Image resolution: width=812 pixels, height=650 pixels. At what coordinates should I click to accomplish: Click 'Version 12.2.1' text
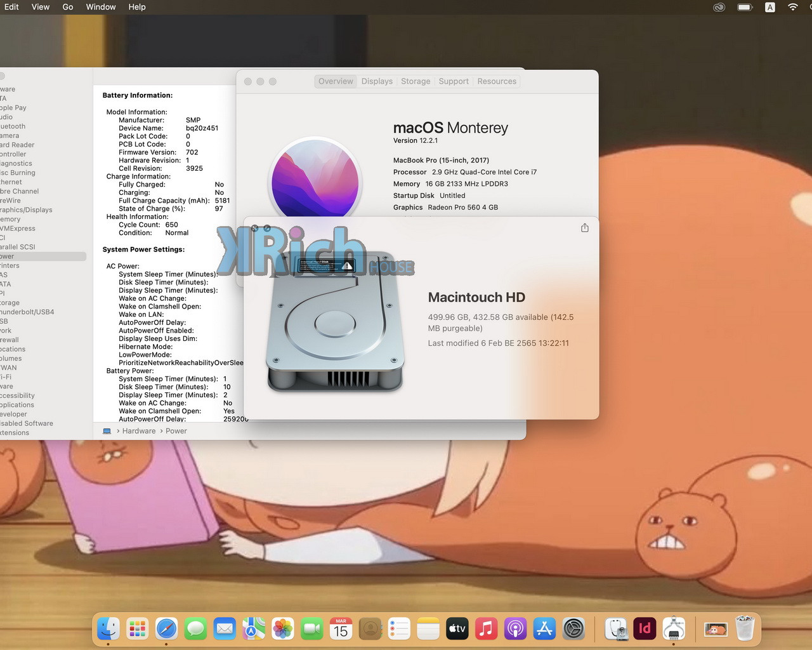point(416,141)
